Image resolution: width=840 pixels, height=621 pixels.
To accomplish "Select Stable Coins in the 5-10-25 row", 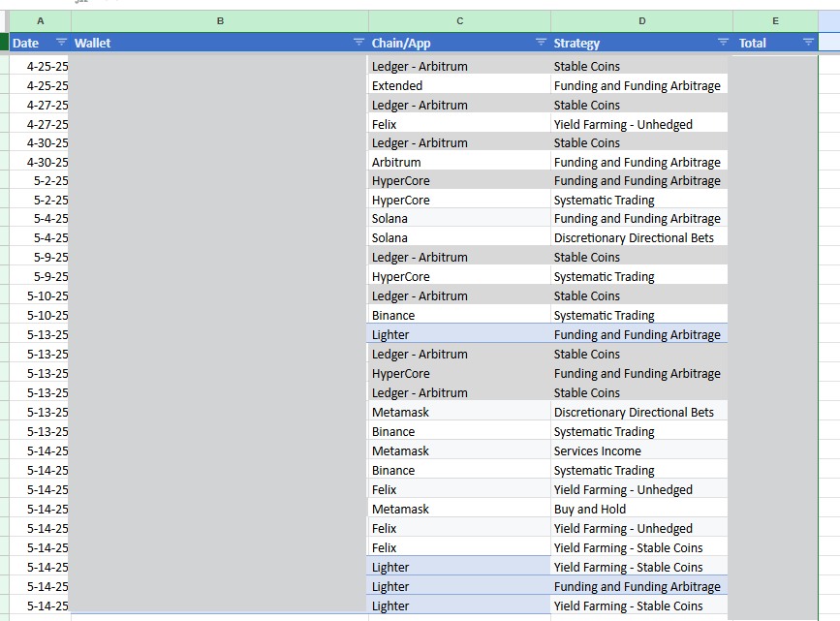I will [639, 296].
